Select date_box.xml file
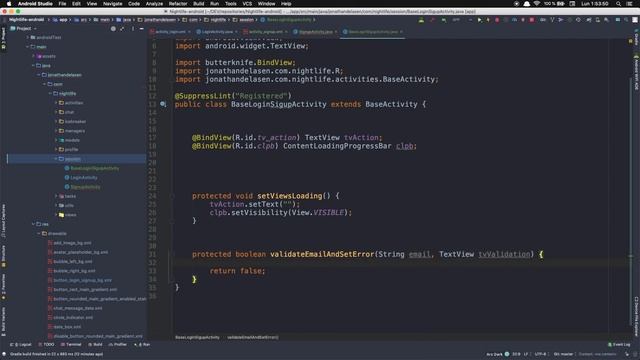 pos(67,327)
